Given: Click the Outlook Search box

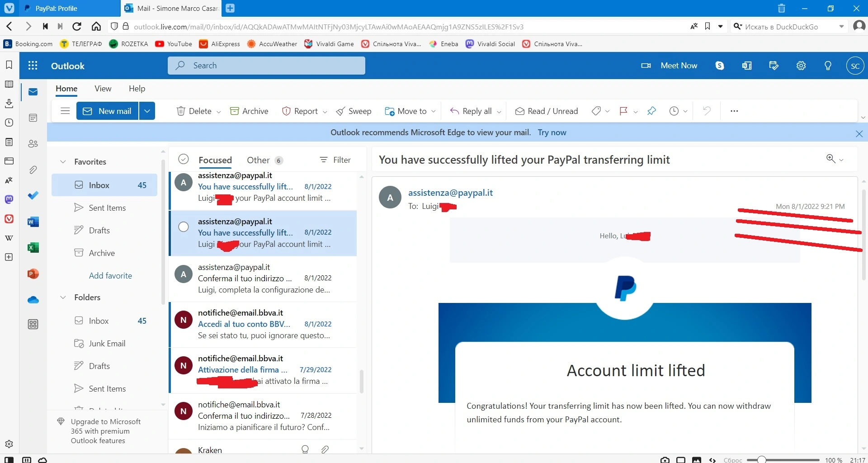Looking at the screenshot, I should [266, 66].
